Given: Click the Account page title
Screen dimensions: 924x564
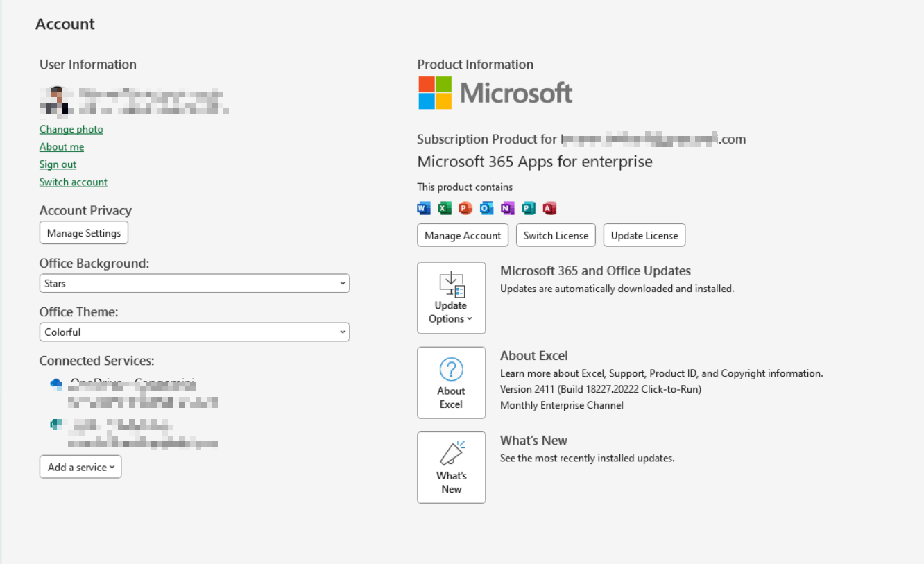Looking at the screenshot, I should pyautogui.click(x=65, y=24).
